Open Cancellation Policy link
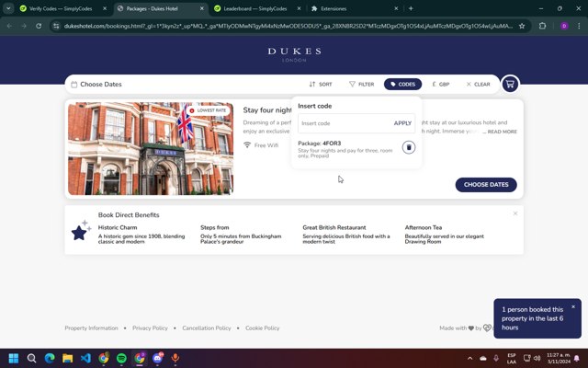 coord(207,328)
